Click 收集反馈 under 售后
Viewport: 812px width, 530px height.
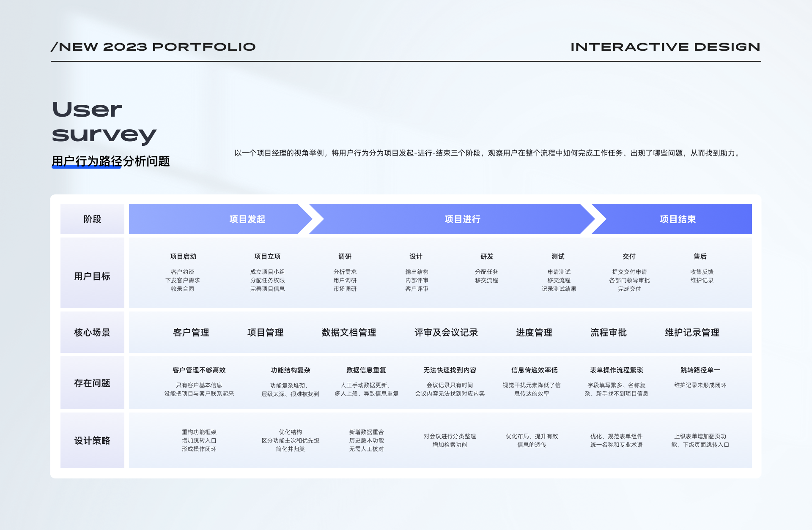pos(702,272)
